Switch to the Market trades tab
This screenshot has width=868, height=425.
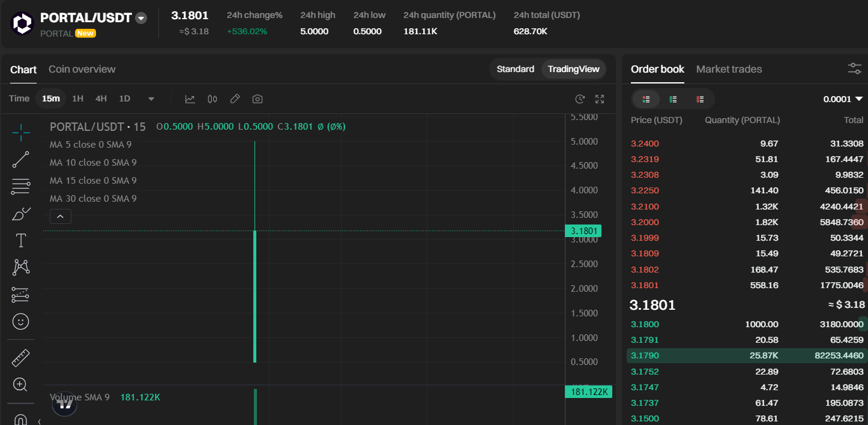[x=729, y=69]
